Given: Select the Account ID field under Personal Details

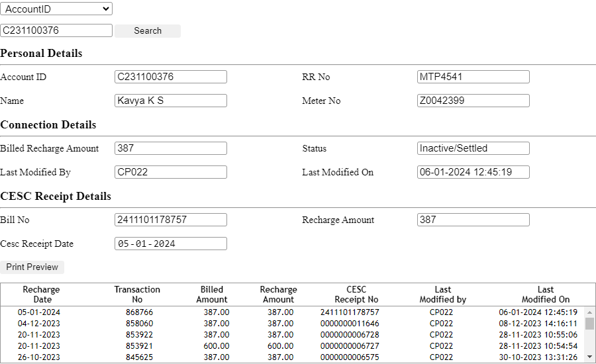Looking at the screenshot, I should [171, 77].
